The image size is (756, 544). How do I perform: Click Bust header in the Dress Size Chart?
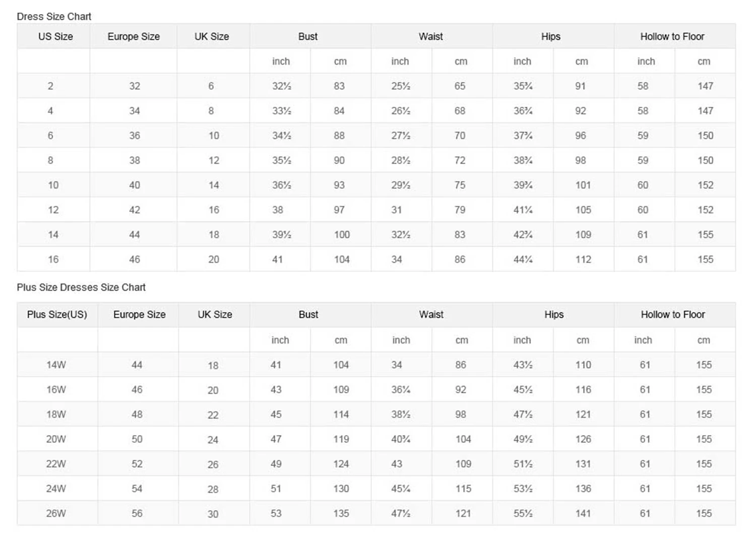[308, 37]
